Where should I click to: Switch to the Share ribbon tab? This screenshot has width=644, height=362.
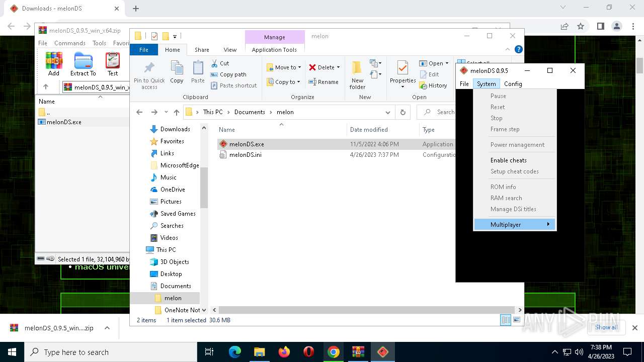tap(202, 50)
